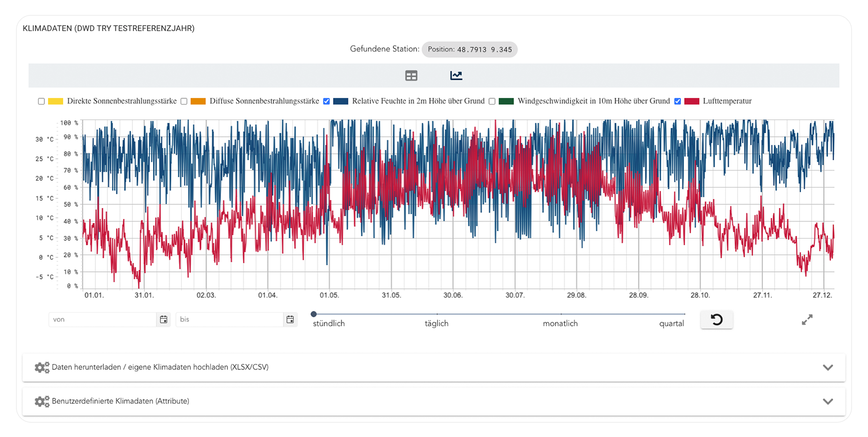Open the 'bis' date calendar picker
The image size is (868, 437).
(x=290, y=320)
